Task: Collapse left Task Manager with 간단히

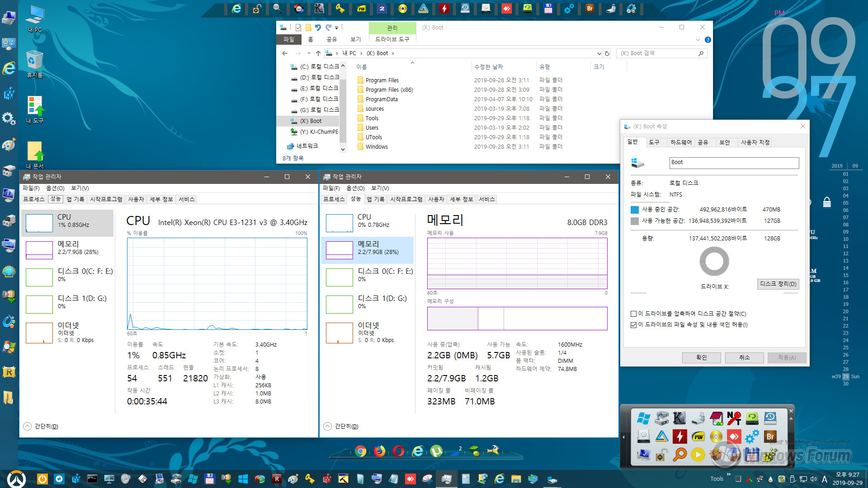Action: [41, 426]
